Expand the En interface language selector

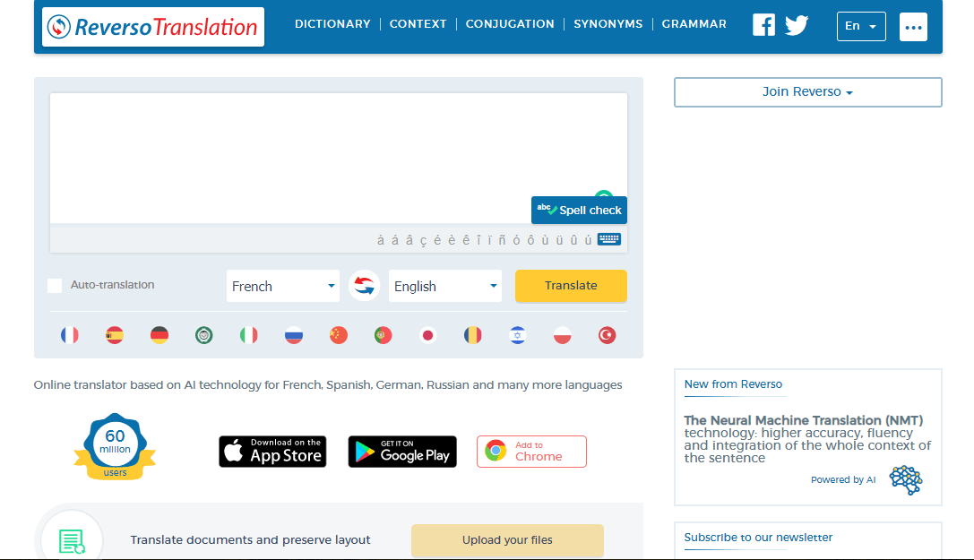coord(860,27)
